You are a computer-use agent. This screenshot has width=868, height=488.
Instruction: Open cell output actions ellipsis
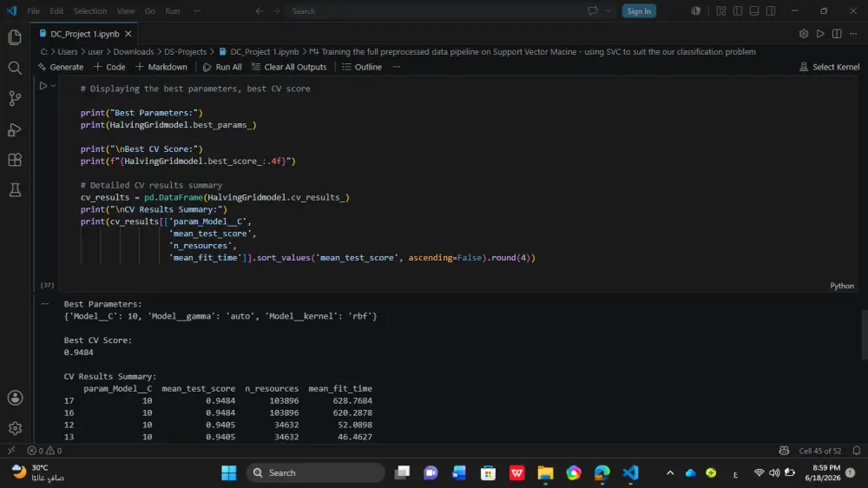45,304
